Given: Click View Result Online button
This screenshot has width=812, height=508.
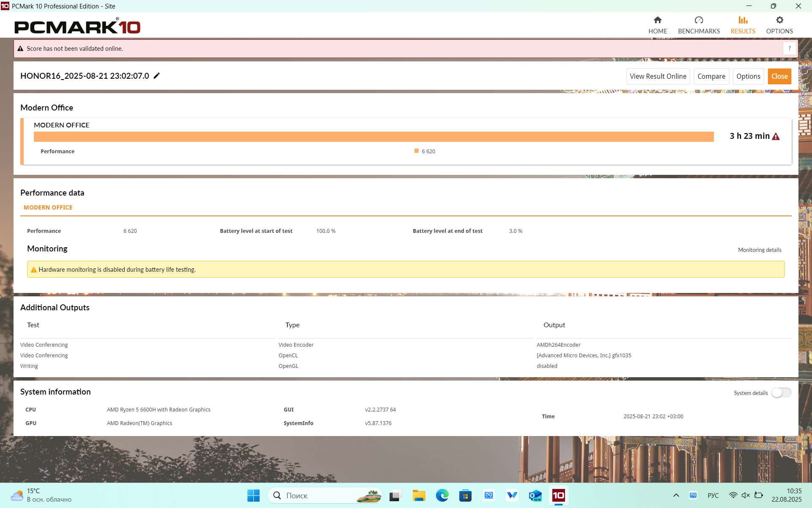Looking at the screenshot, I should tap(658, 76).
